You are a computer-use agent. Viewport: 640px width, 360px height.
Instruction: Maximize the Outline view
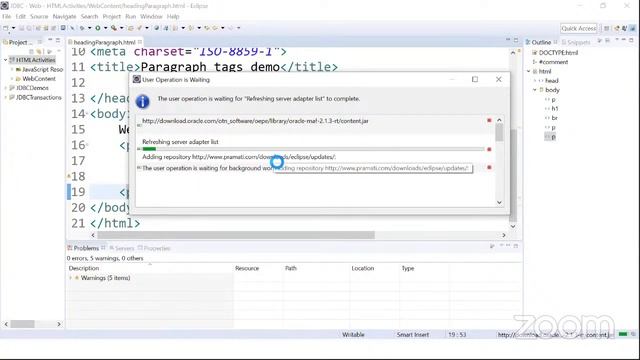[x=631, y=40]
